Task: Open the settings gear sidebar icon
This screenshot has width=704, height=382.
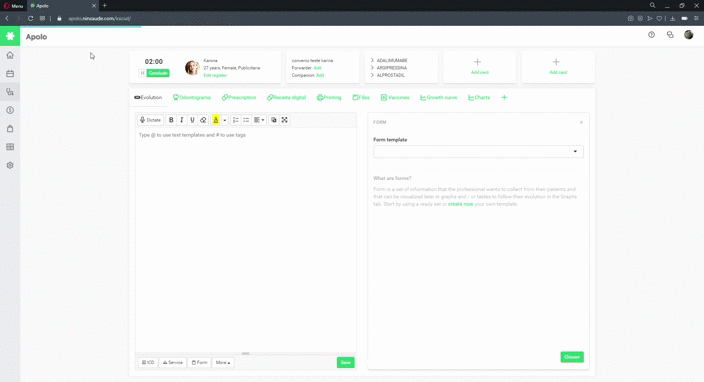Action: (x=10, y=165)
